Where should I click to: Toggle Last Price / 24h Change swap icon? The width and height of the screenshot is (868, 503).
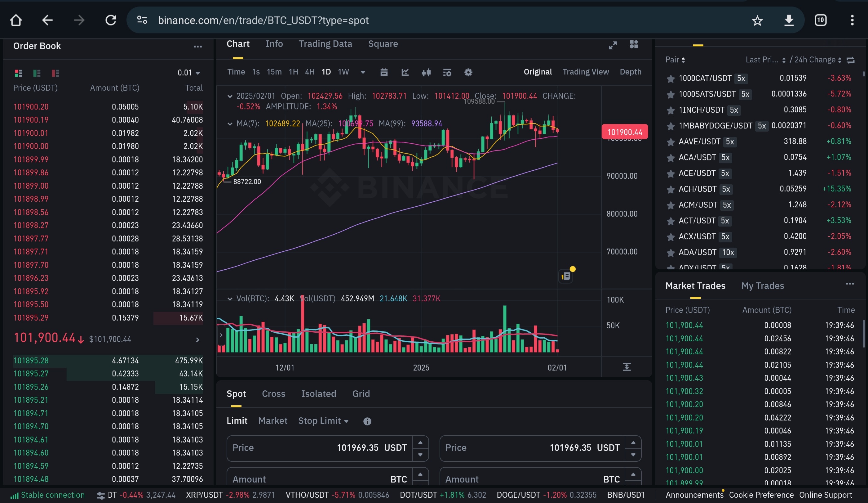[850, 60]
